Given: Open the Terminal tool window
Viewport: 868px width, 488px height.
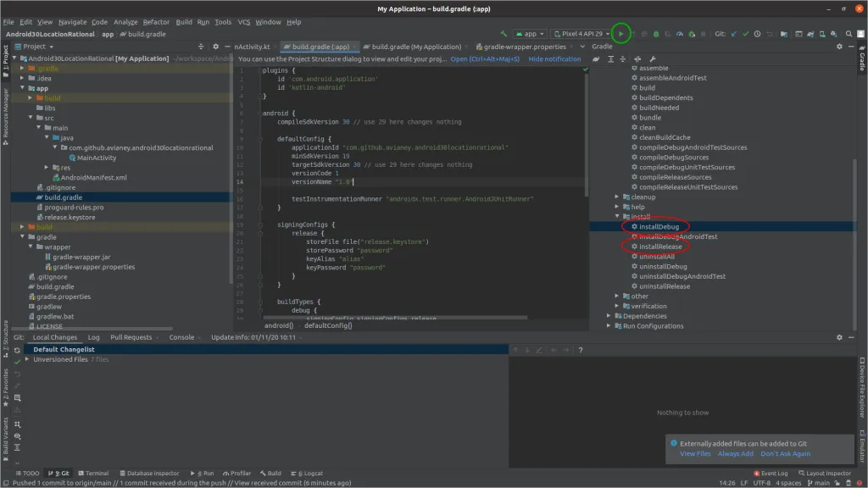Looking at the screenshot, I should tap(93, 473).
